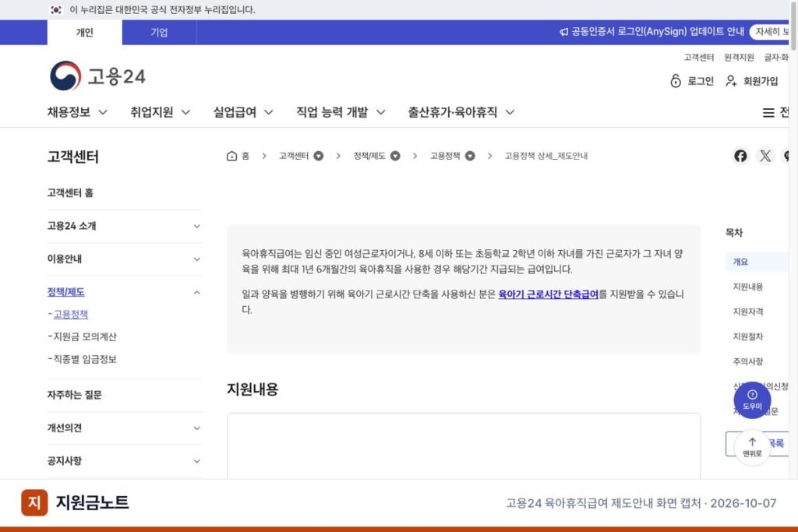
Task: Jump to 지원자격 in table of contents
Action: [747, 312]
